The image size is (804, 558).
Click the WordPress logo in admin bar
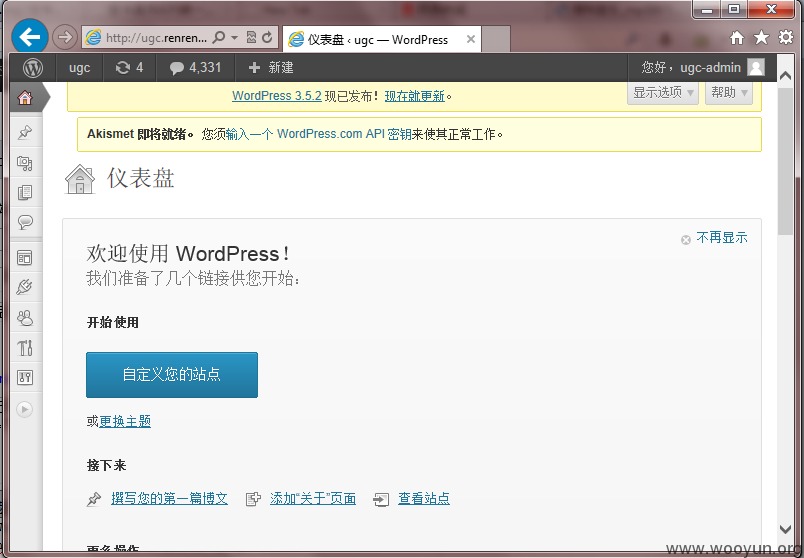(33, 68)
